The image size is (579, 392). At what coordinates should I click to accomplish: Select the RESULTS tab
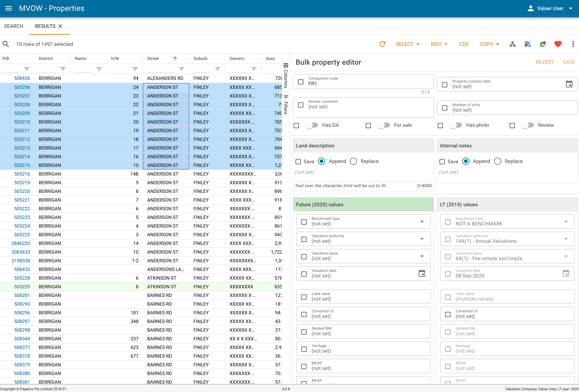coord(45,26)
